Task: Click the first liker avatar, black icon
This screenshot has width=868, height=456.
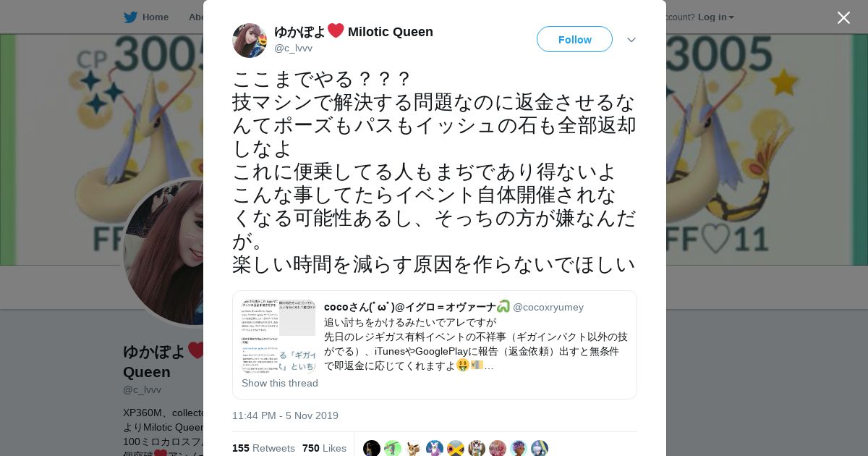Action: click(x=372, y=448)
